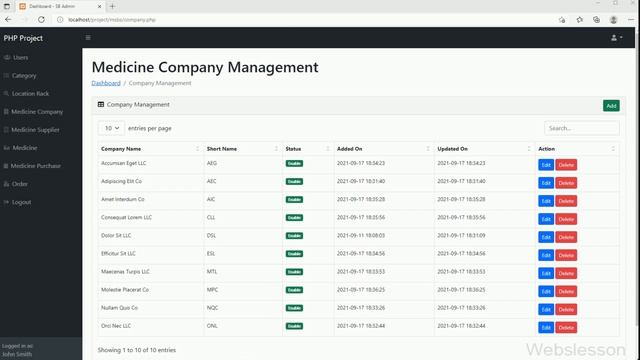The width and height of the screenshot is (640, 360).
Task: Follow the Dashboard breadcrumb link
Action: coord(106,83)
